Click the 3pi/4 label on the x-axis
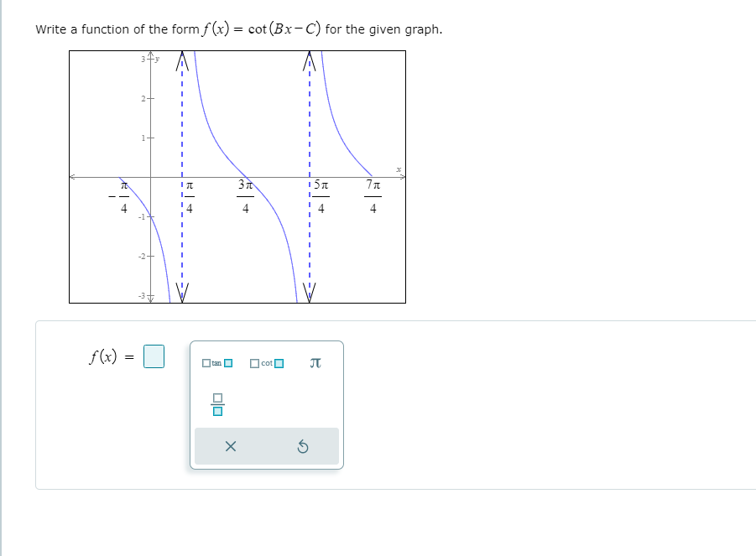The image size is (756, 556). pos(246,194)
